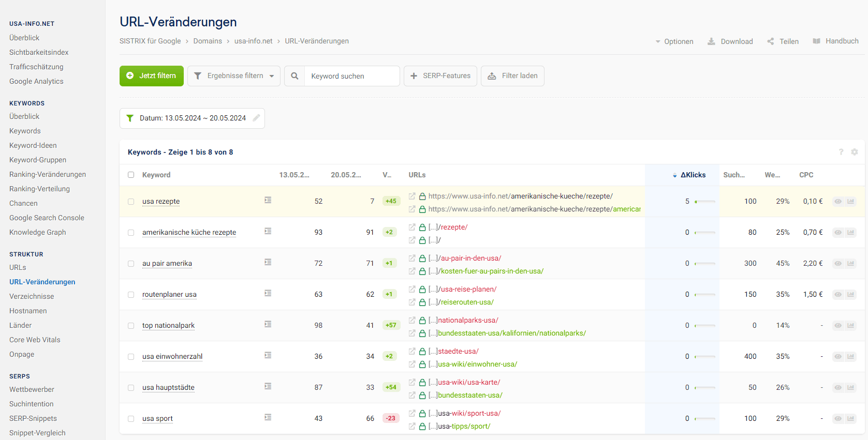868x440 pixels.
Task: Click the Filter laden button
Action: tap(512, 76)
